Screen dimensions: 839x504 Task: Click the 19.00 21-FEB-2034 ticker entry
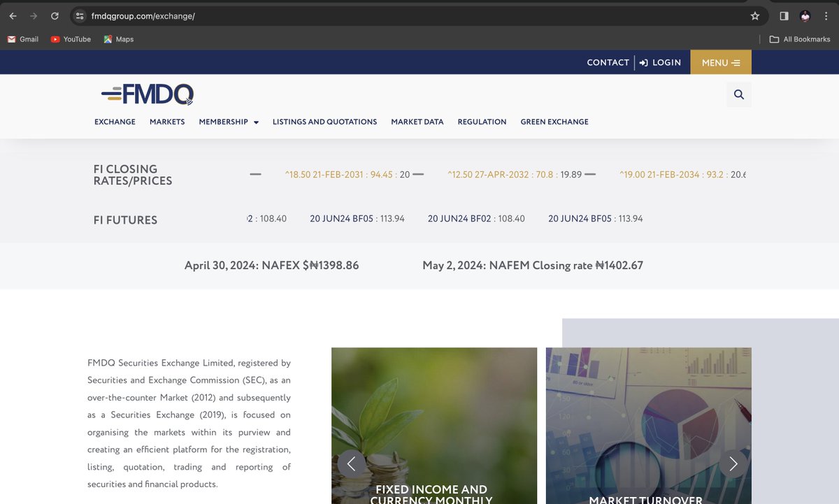pyautogui.click(x=683, y=175)
